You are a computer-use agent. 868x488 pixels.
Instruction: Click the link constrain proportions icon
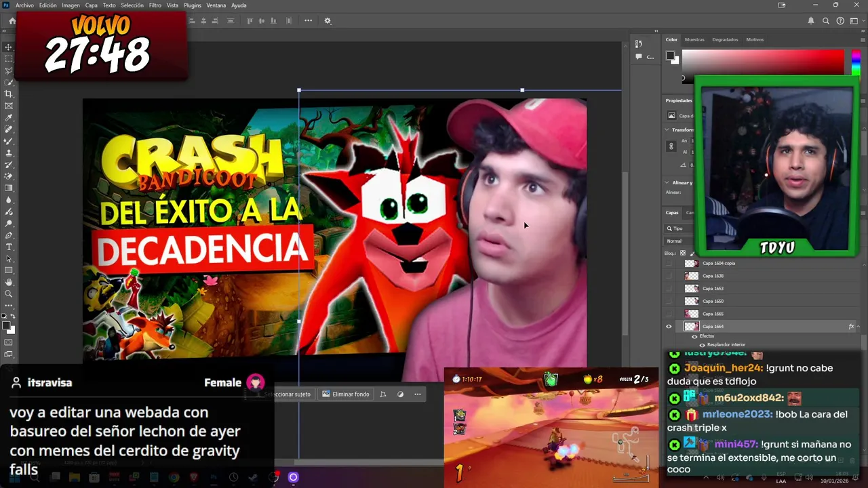tap(671, 146)
